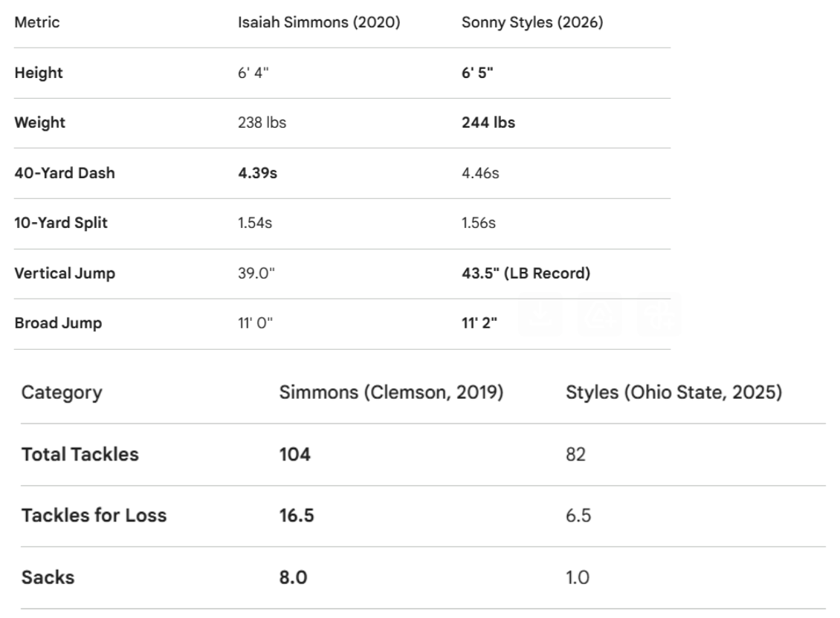Click the 244 lbs weight value
The width and height of the screenshot is (840, 618).
[488, 123]
